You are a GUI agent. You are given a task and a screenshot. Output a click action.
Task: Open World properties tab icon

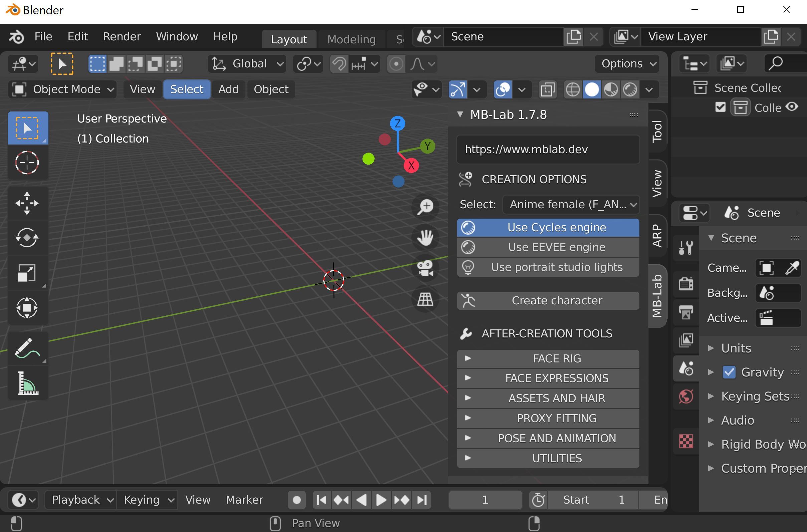686,396
